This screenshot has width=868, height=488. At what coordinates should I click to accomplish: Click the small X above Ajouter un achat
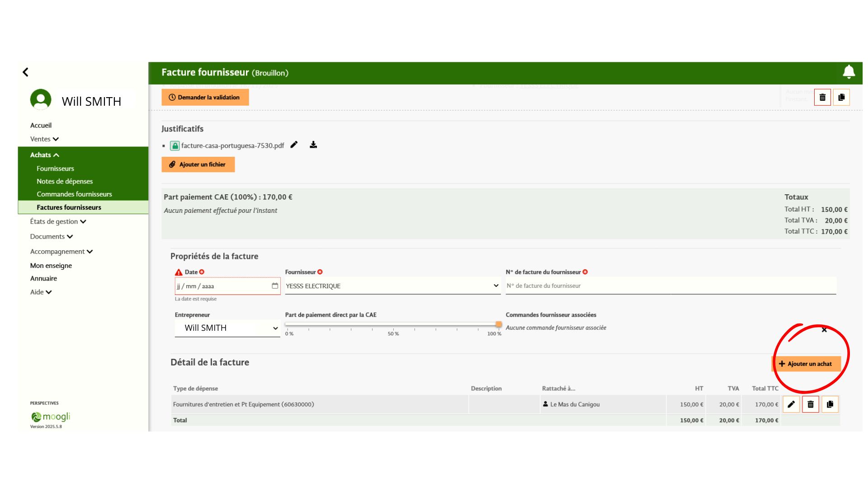click(824, 330)
